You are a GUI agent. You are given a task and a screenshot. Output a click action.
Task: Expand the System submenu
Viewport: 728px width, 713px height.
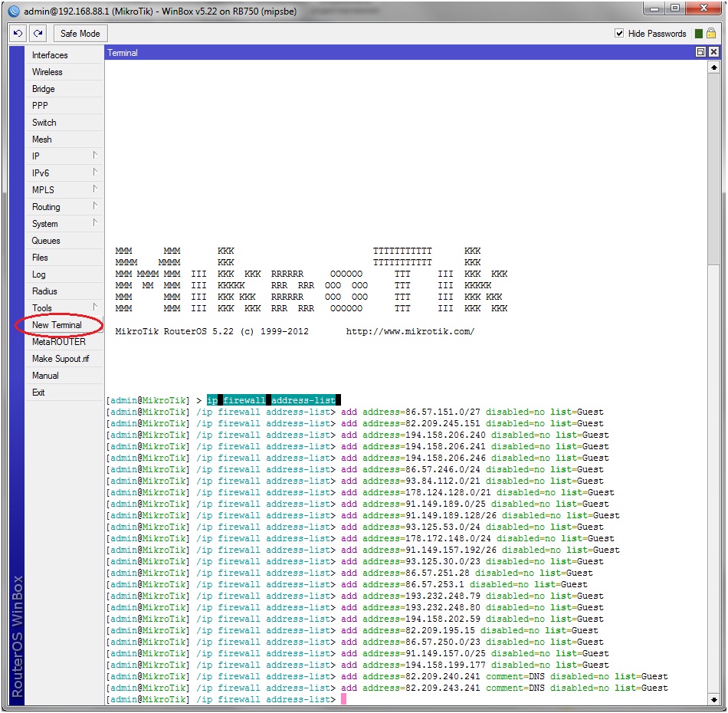pos(65,224)
